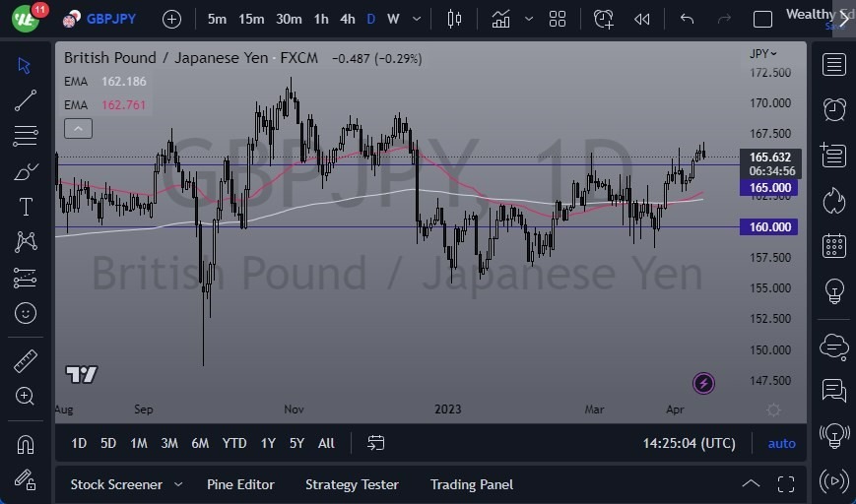This screenshot has width=856, height=504.
Task: Redo the last chart action
Action: pos(724,19)
